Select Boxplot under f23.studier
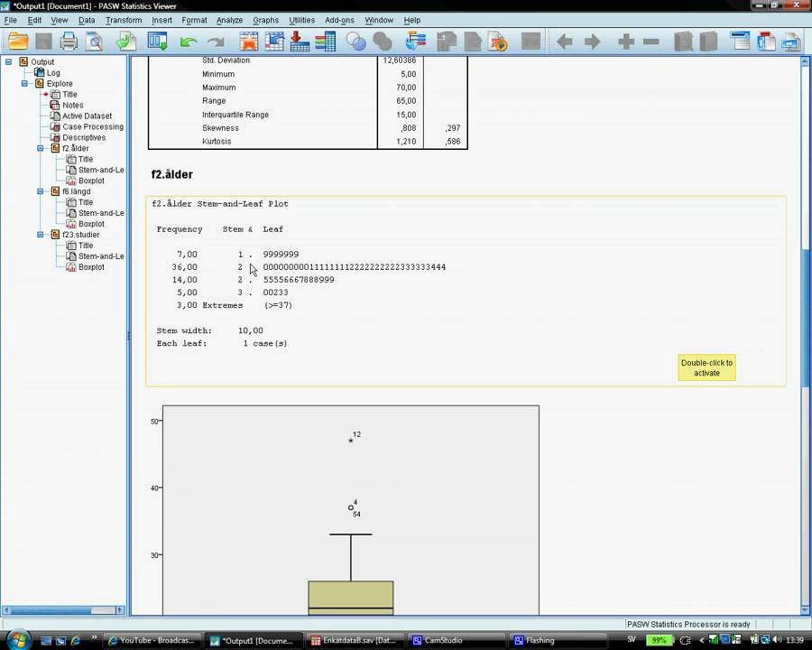The width and height of the screenshot is (812, 650). coord(91,267)
